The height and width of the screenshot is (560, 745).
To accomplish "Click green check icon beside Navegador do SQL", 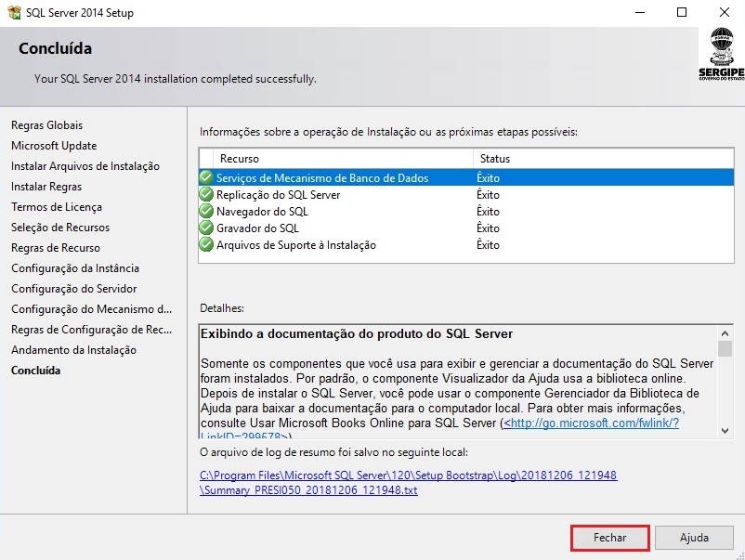I will pos(206,212).
